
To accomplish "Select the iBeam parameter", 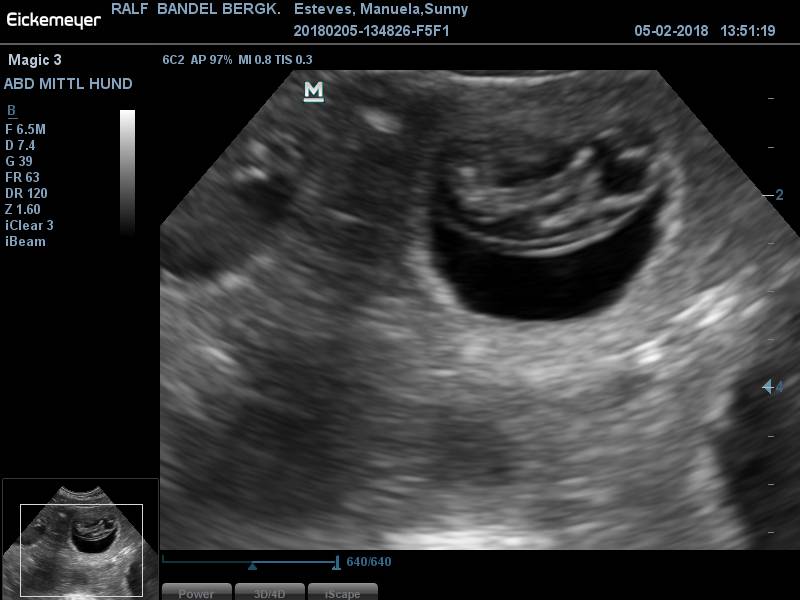I will [25, 241].
